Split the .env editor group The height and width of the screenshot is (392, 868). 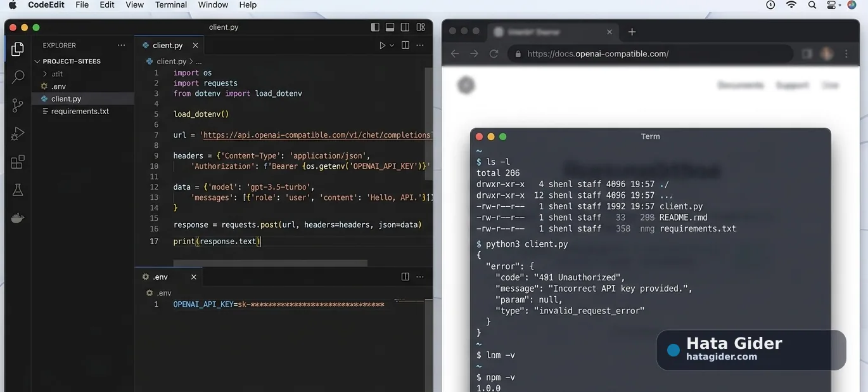(x=405, y=277)
